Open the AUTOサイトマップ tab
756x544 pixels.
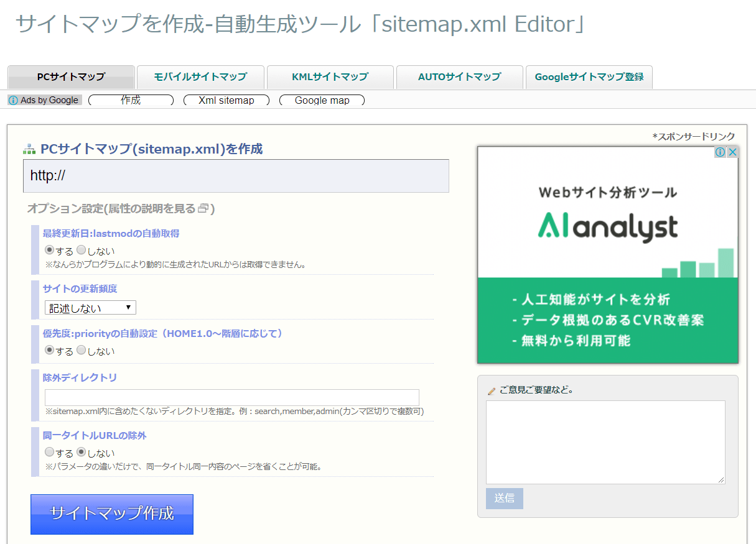click(x=459, y=77)
